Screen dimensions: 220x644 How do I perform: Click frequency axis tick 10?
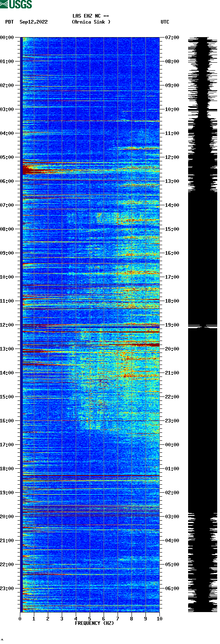click(x=159, y=619)
